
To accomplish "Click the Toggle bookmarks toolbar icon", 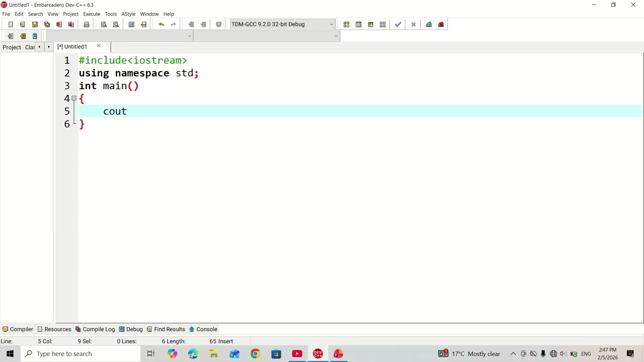I will click(35, 36).
